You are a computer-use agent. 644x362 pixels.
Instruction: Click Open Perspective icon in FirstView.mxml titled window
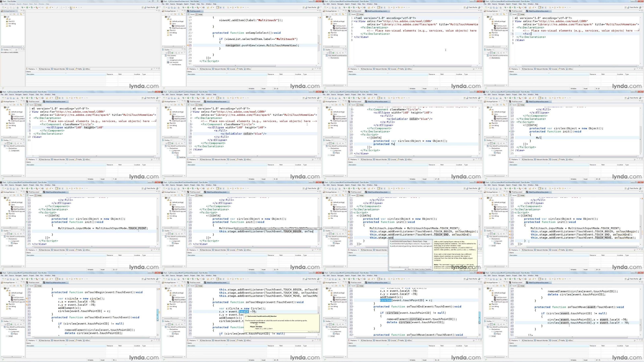(x=304, y=7)
